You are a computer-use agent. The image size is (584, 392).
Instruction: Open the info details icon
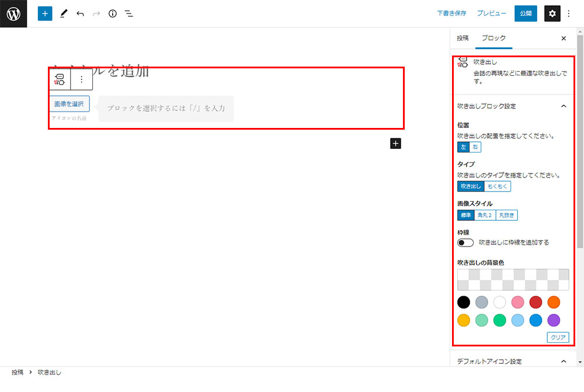point(113,13)
